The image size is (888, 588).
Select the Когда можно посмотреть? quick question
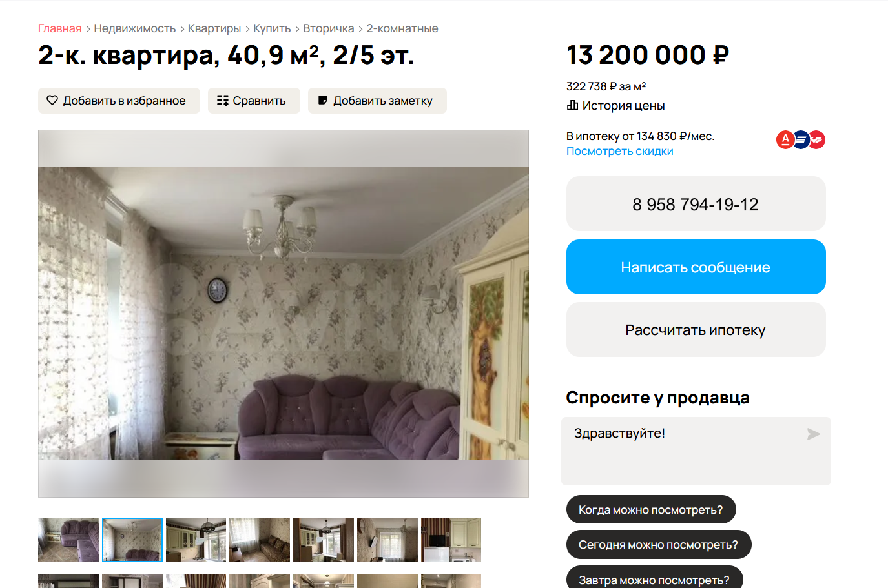point(651,509)
